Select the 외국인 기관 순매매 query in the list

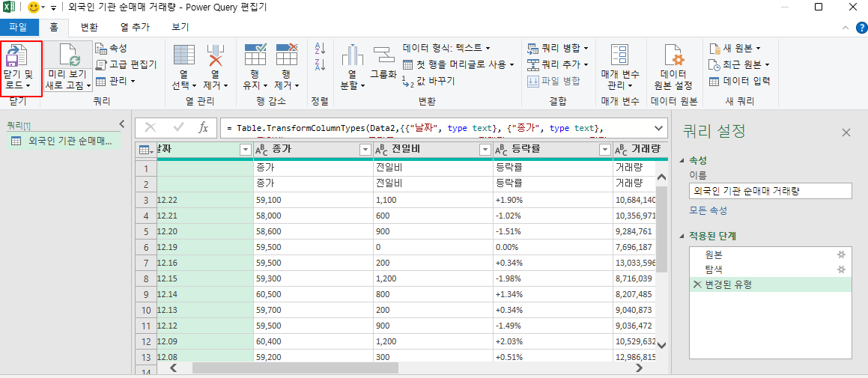tap(65, 141)
